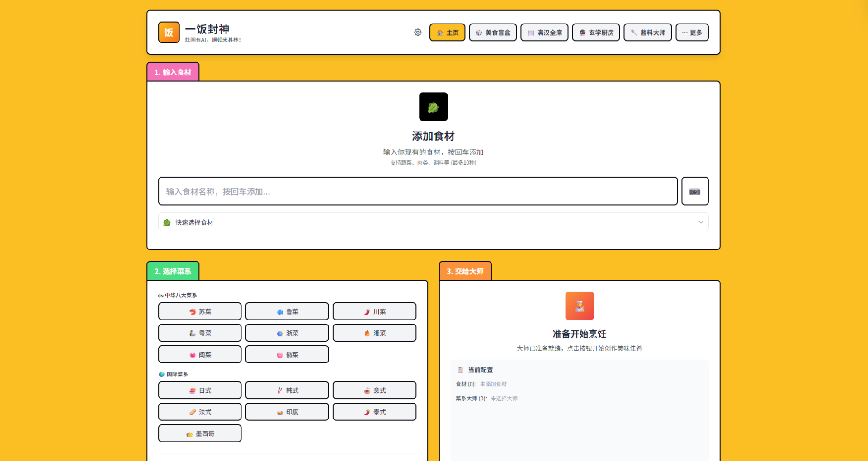This screenshot has width=868, height=461.
Task: Click the settings gear icon
Action: click(418, 33)
